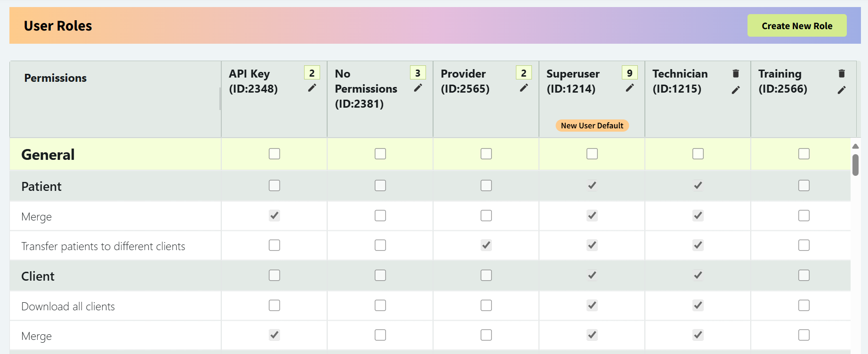Delete the Training role

point(842,73)
